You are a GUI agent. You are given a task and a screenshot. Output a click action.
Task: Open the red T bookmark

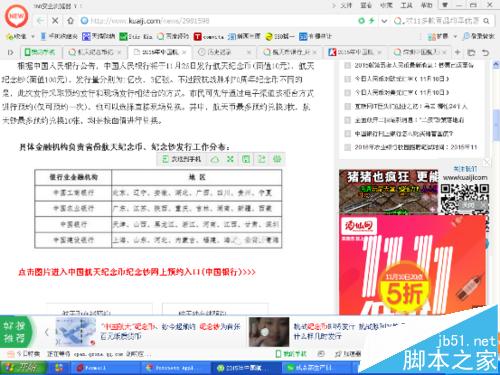(209, 36)
